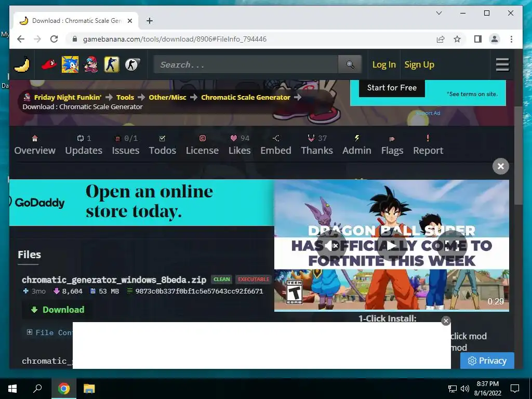Close the Download : Chromatic Scale tab
The image size is (532, 399).
(x=129, y=21)
